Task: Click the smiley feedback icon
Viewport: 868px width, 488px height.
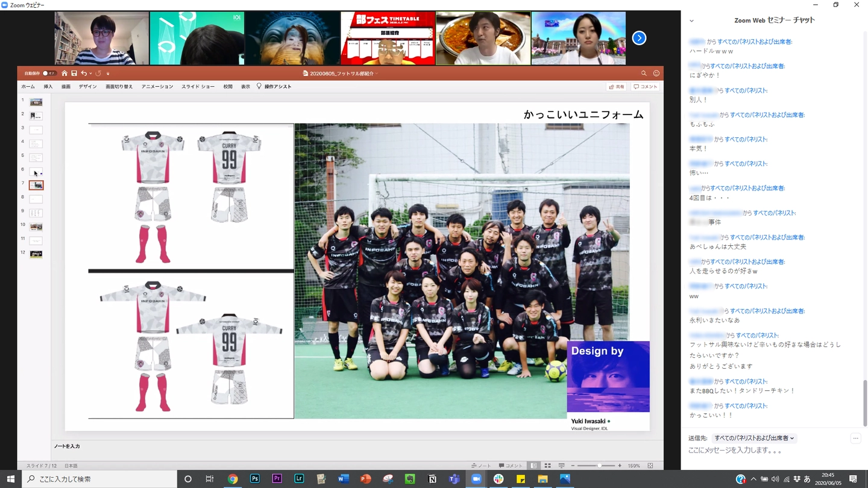Action: [x=656, y=74]
